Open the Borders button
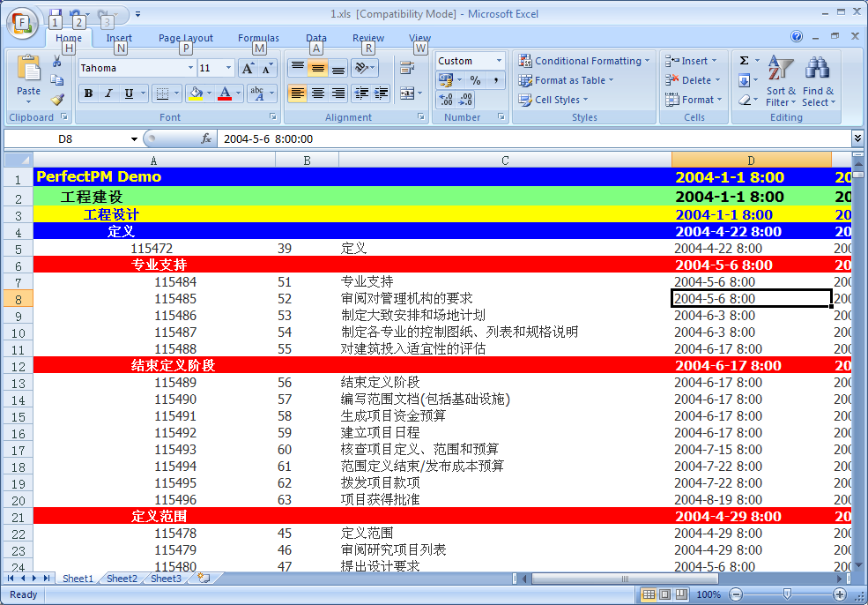 [162, 93]
